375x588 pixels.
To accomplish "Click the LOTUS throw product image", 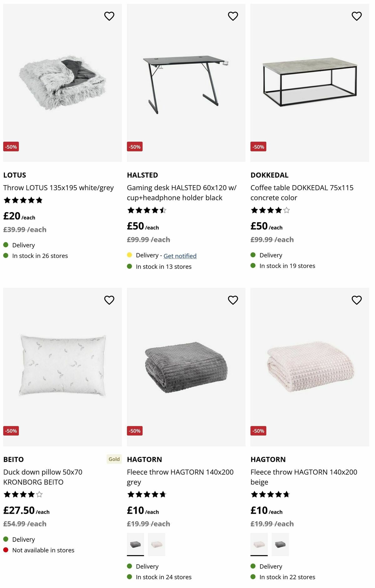I will (62, 83).
